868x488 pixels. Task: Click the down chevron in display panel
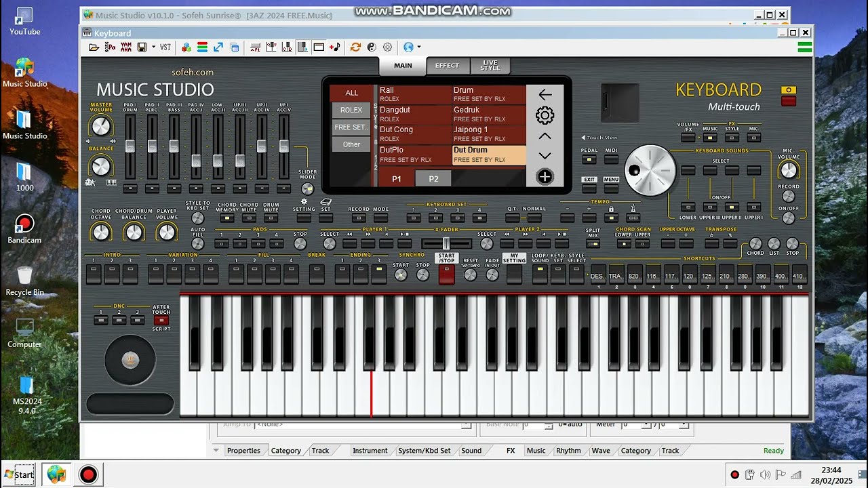pyautogui.click(x=545, y=156)
